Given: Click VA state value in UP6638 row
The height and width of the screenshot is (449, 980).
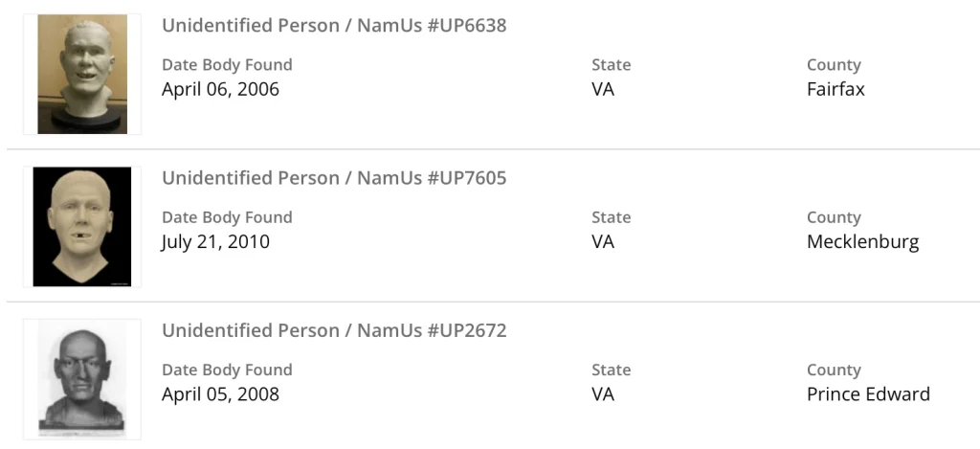Looking at the screenshot, I should (603, 90).
